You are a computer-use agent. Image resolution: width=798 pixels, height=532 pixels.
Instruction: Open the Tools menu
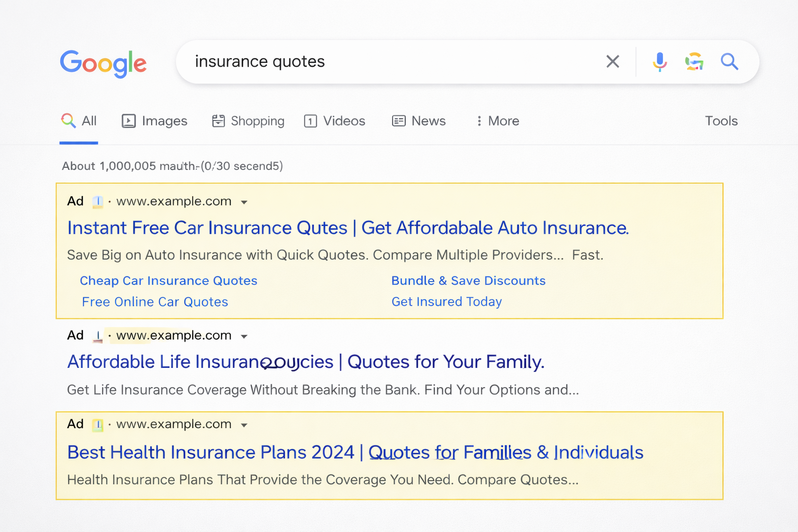pos(721,121)
